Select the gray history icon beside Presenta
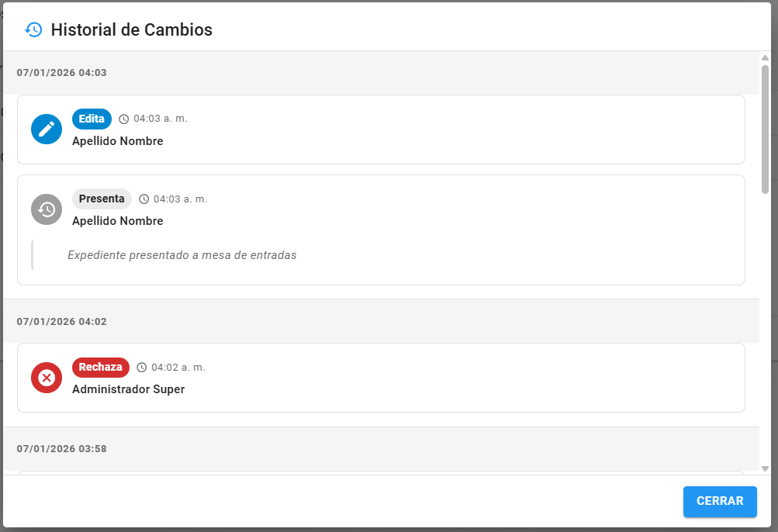 (x=47, y=209)
